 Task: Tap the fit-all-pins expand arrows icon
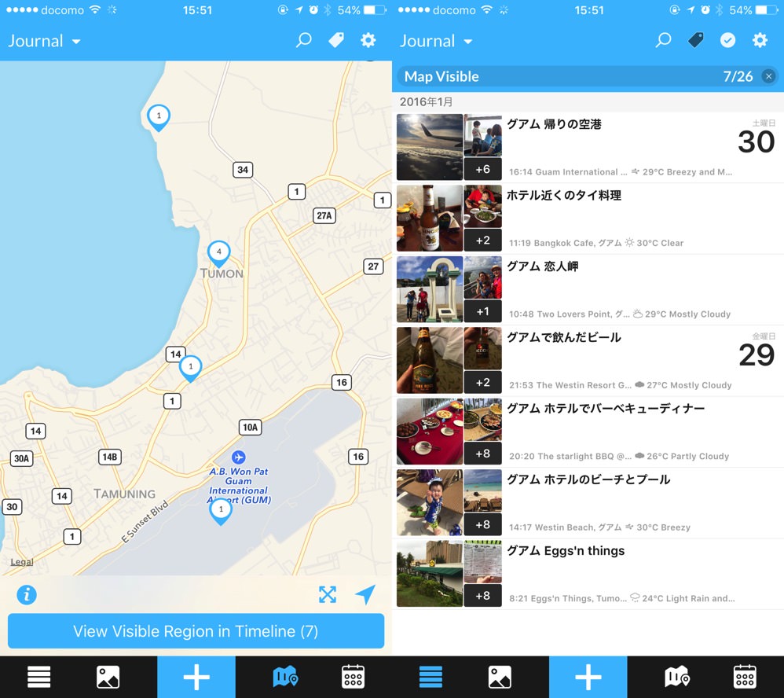[x=328, y=595]
